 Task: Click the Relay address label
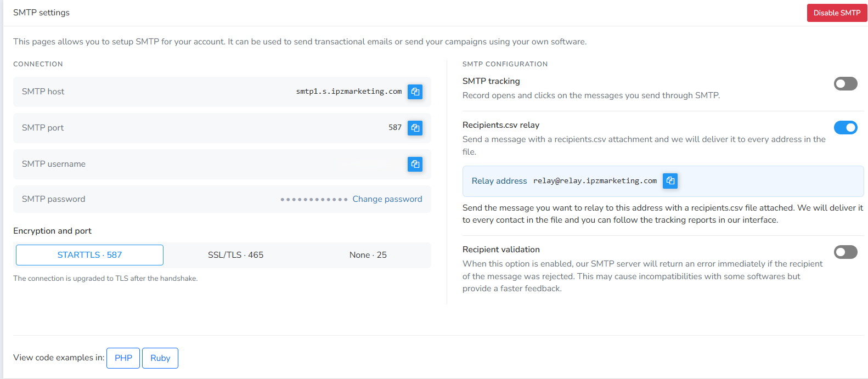pos(499,181)
